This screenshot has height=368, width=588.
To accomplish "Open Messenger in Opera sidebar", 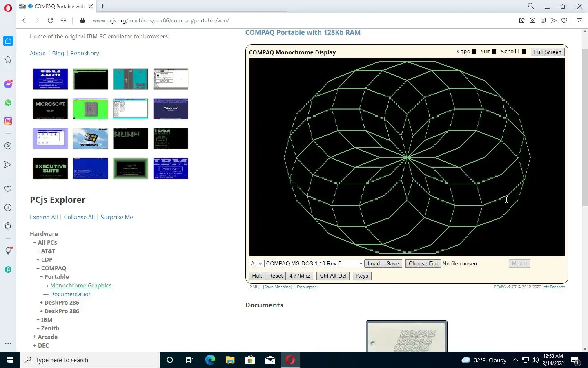I will pyautogui.click(x=8, y=84).
